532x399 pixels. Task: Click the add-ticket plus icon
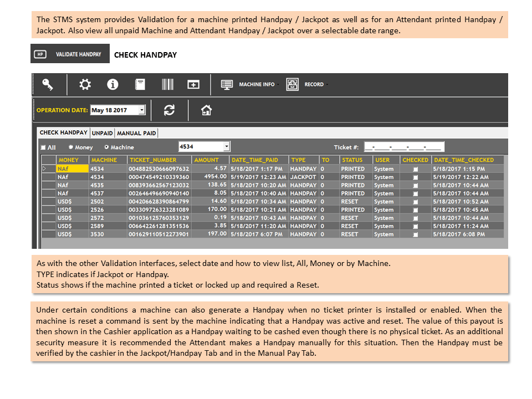coord(193,84)
